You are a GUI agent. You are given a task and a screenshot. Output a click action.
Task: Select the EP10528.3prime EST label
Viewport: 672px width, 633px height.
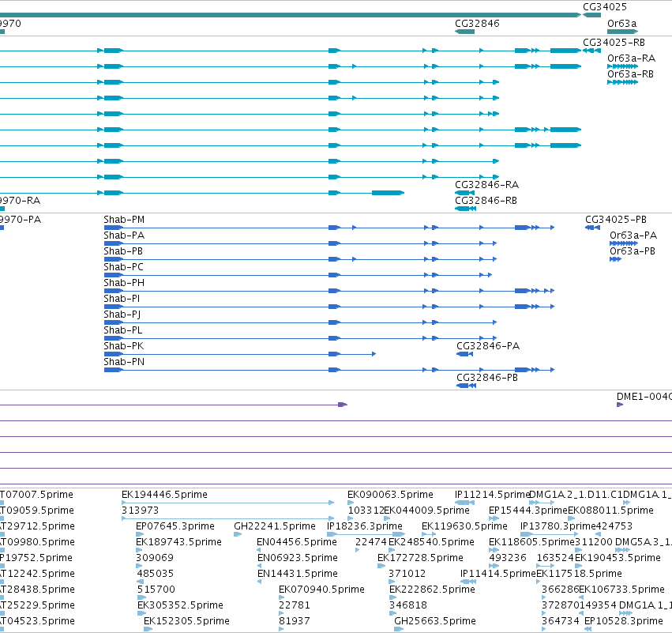(x=623, y=621)
